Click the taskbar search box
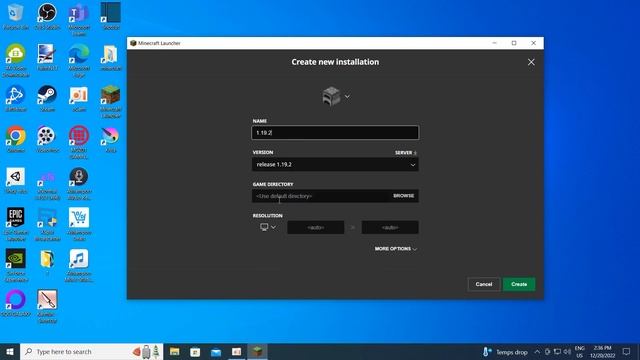Viewport: 640px width, 360px height. tap(91, 351)
